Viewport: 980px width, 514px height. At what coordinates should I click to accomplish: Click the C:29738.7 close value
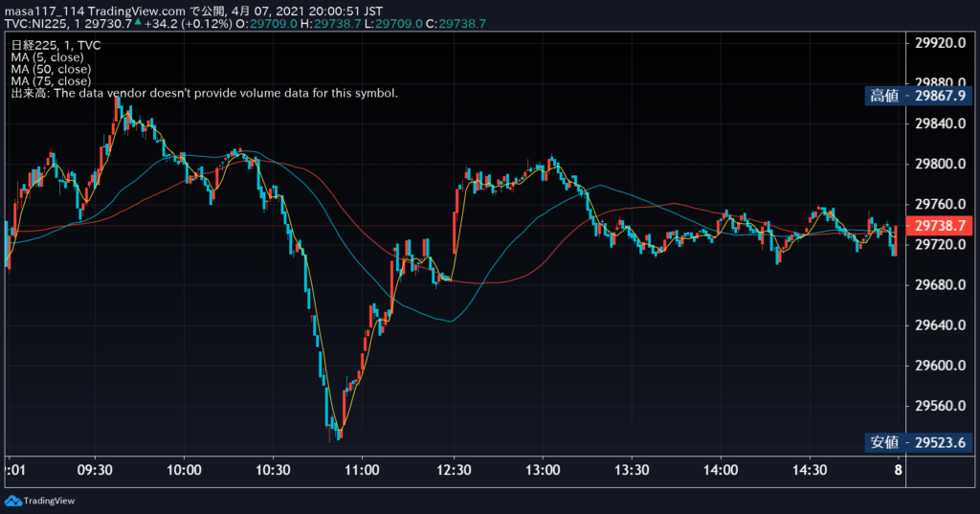[456, 24]
